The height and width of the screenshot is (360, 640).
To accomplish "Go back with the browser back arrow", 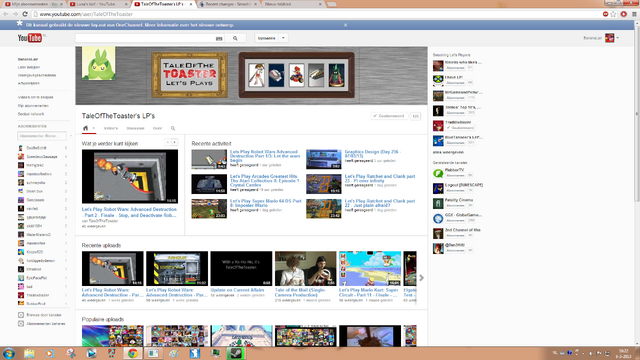I will [x=6, y=14].
